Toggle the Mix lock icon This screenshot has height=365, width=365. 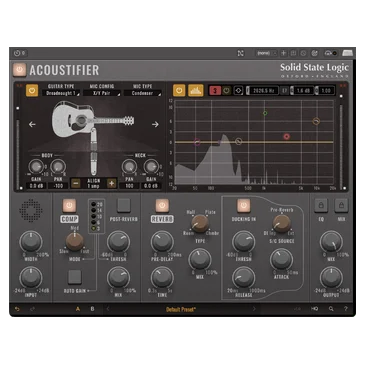point(341,205)
